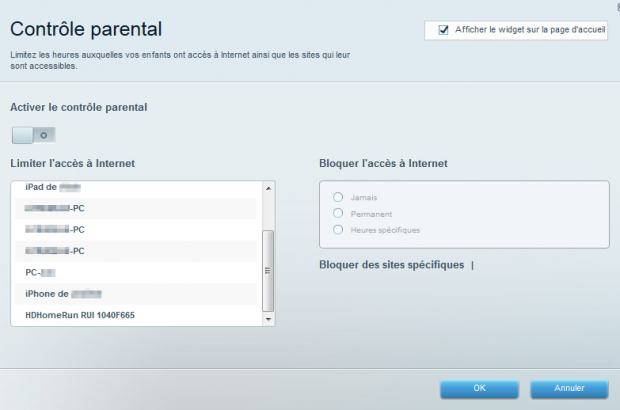
Task: Choose HDHomeRun RUI 1040F665 device
Action: click(80, 315)
